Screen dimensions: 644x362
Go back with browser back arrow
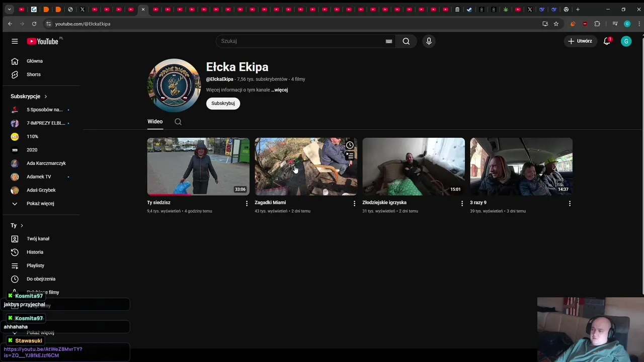point(10,24)
